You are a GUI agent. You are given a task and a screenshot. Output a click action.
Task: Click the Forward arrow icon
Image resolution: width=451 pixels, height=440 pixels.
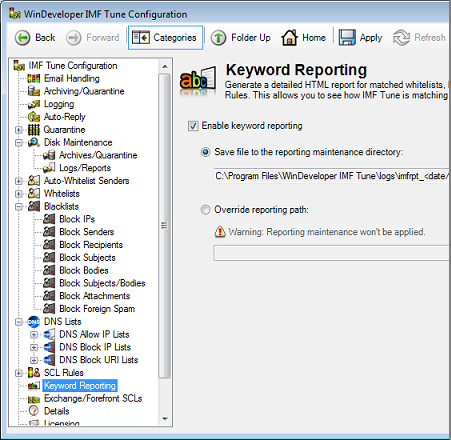(73, 38)
